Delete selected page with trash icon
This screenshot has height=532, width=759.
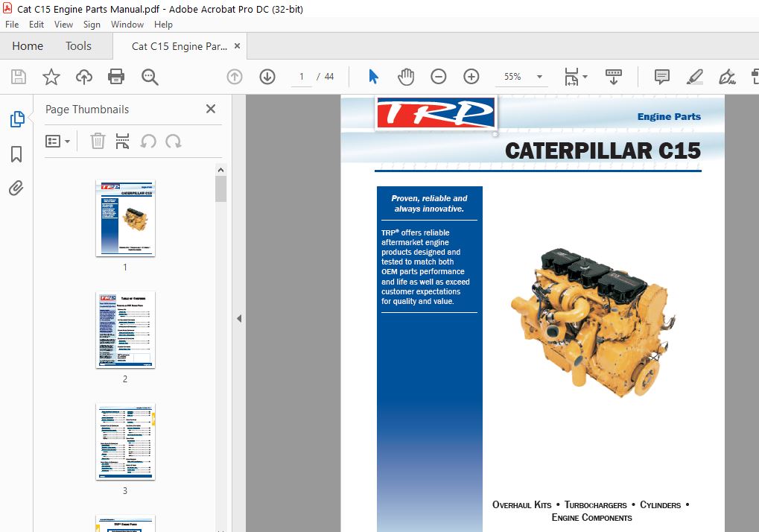pos(98,142)
